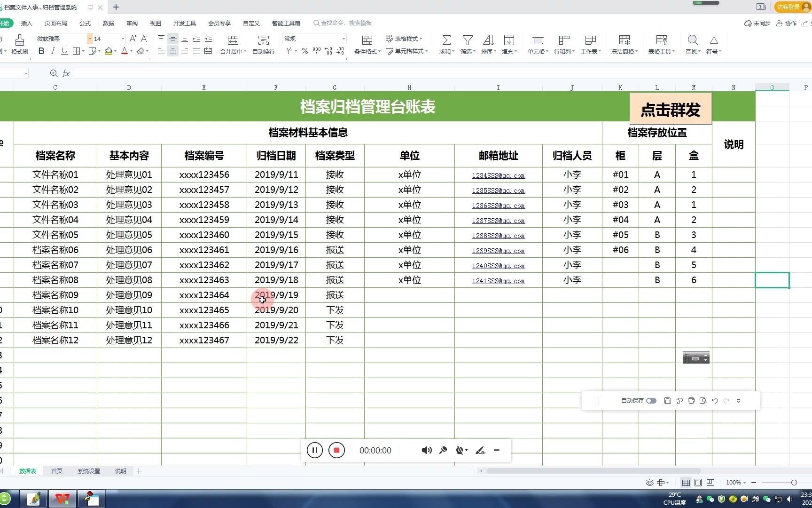The image size is (812, 508).
Task: Click the formula bar input field
Action: coord(442,73)
